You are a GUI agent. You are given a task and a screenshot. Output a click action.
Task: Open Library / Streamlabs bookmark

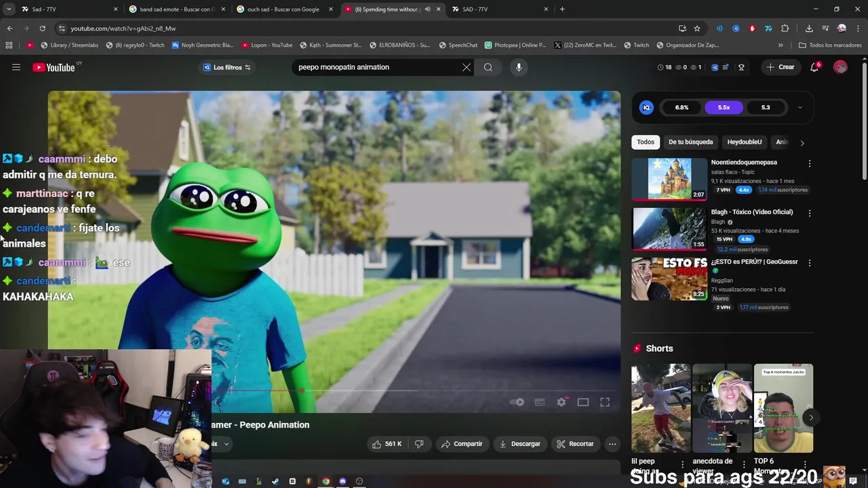69,45
